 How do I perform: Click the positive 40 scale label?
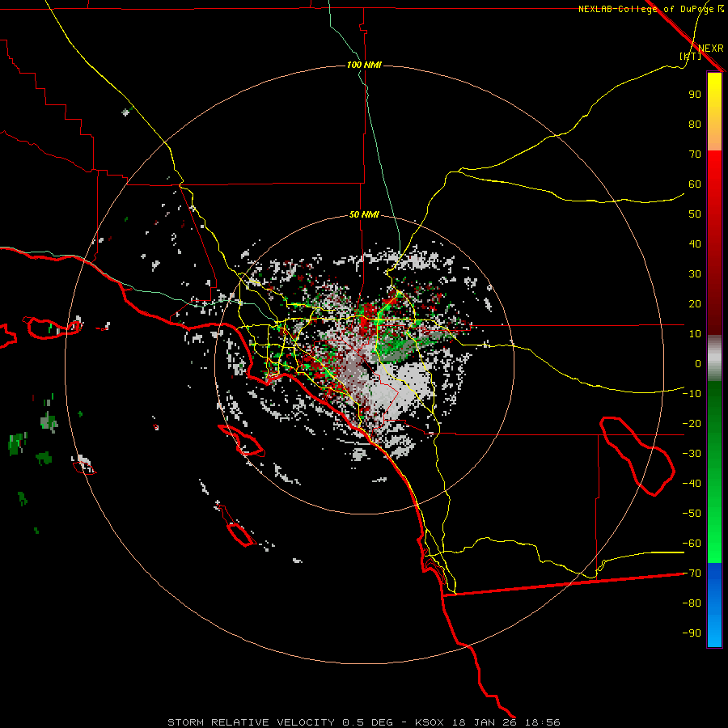(x=695, y=244)
